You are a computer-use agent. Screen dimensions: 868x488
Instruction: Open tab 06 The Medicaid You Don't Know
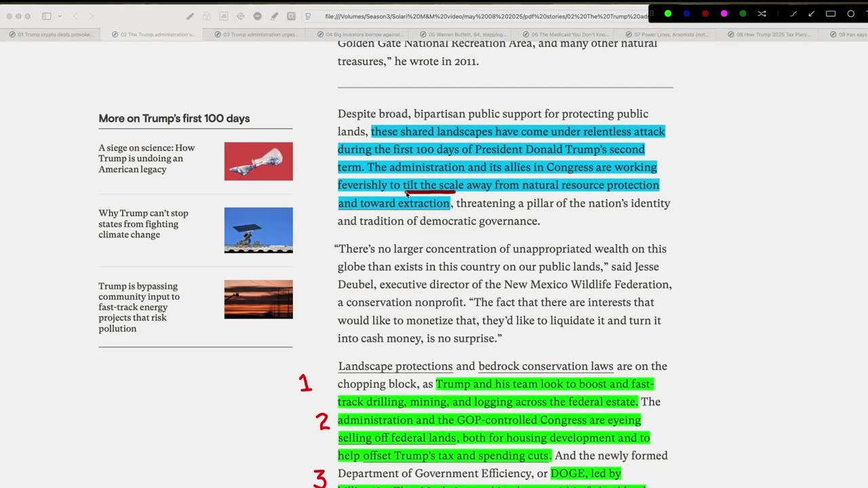point(561,34)
